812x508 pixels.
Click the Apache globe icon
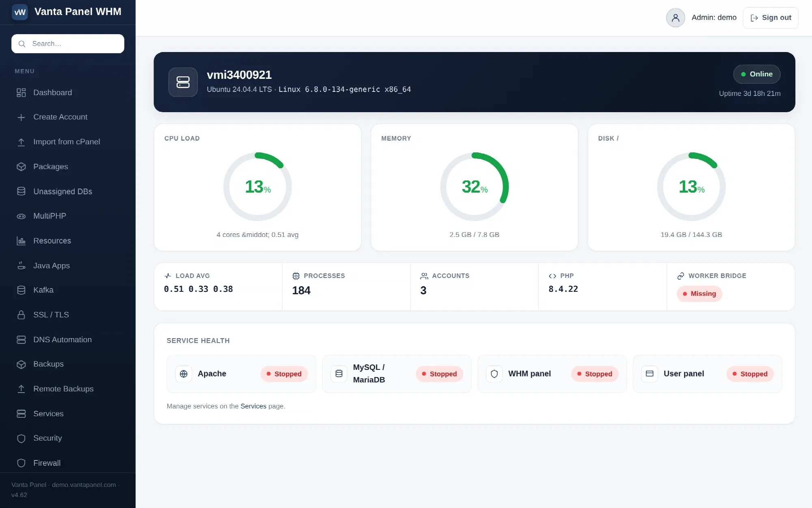(184, 374)
